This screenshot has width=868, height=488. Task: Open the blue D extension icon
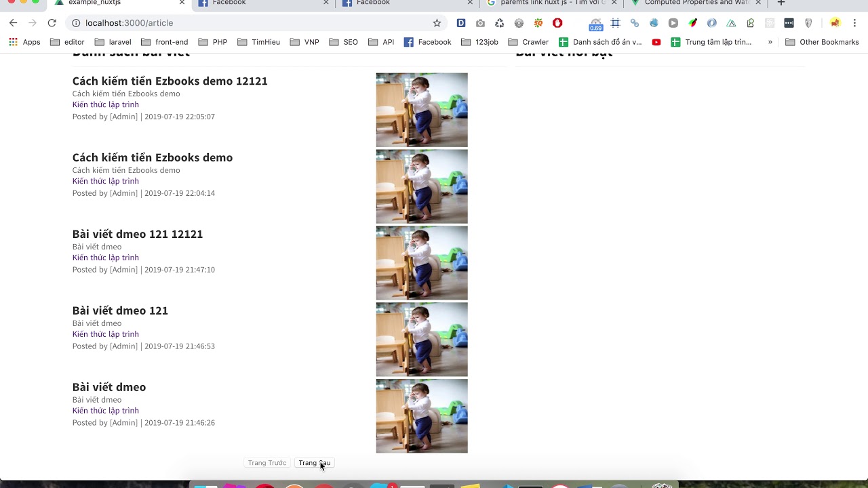point(461,23)
